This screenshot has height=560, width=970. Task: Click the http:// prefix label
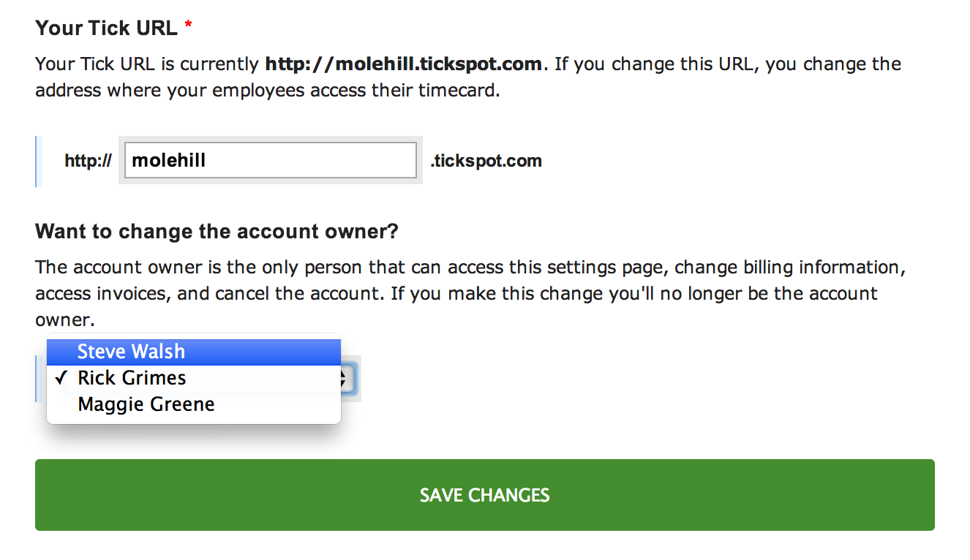[x=87, y=161]
